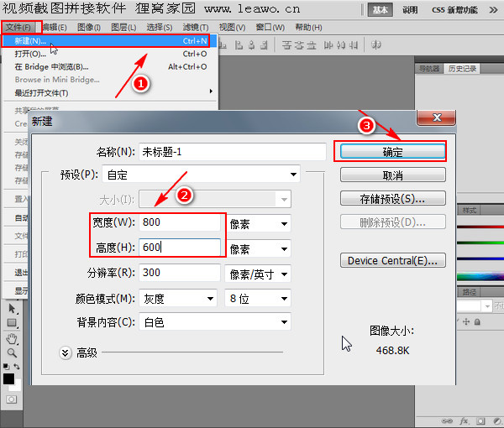Click align left edges icon in options bar
504x428 pixels.
239,45
